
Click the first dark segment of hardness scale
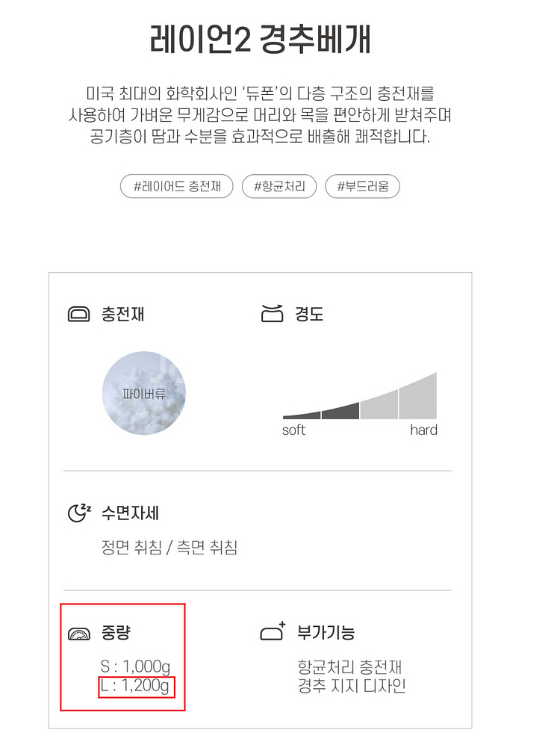click(x=302, y=415)
